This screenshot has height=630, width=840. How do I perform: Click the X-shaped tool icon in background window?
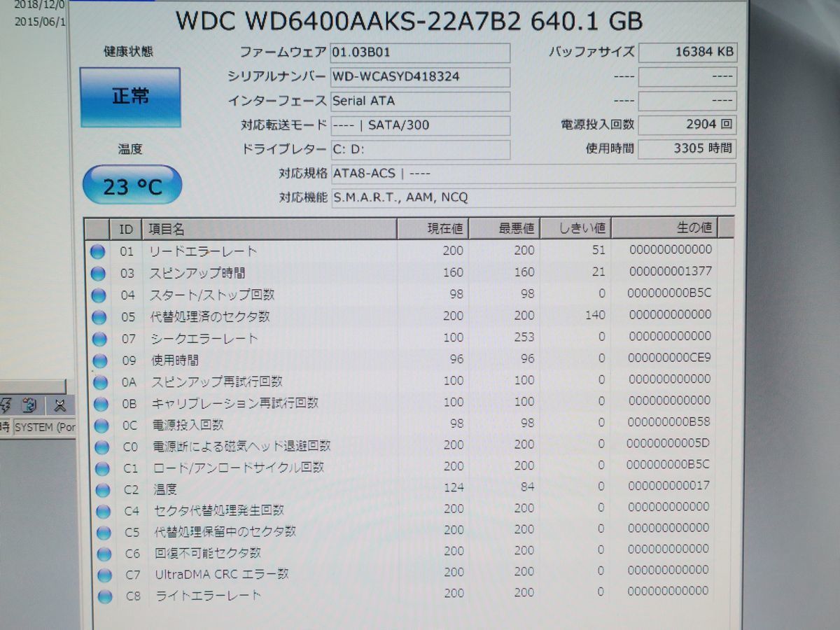point(61,405)
